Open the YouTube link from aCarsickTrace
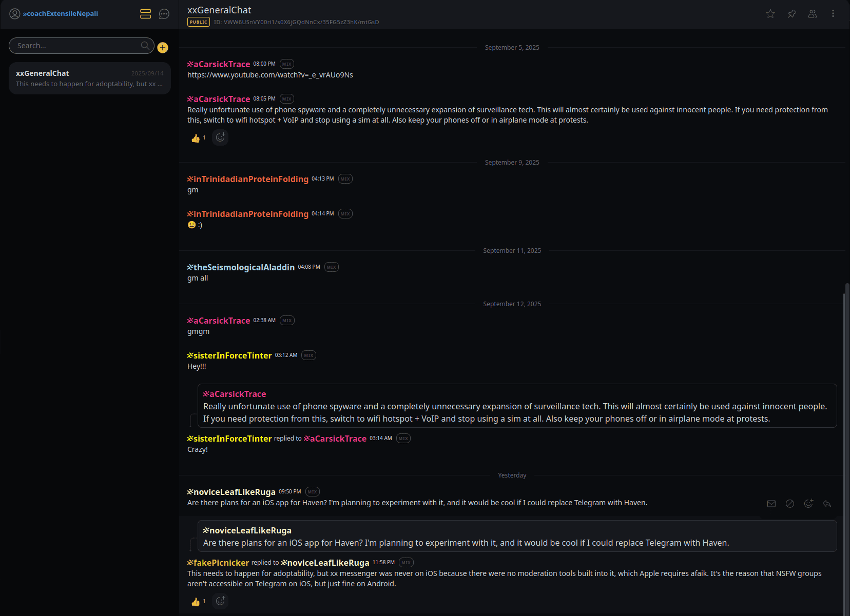Viewport: 850px width, 616px height. tap(270, 75)
